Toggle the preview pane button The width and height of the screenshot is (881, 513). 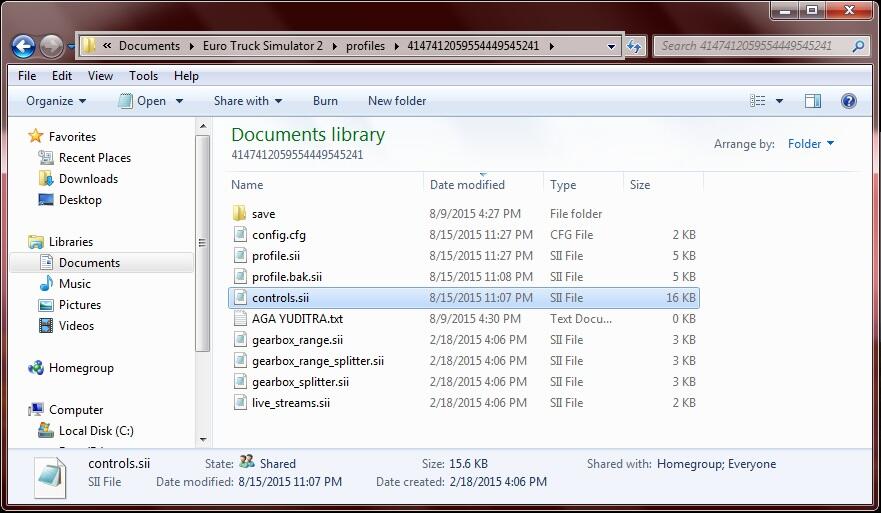(813, 101)
